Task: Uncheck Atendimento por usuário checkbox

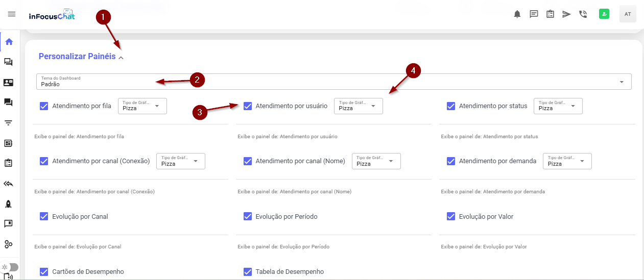Action: pyautogui.click(x=248, y=106)
